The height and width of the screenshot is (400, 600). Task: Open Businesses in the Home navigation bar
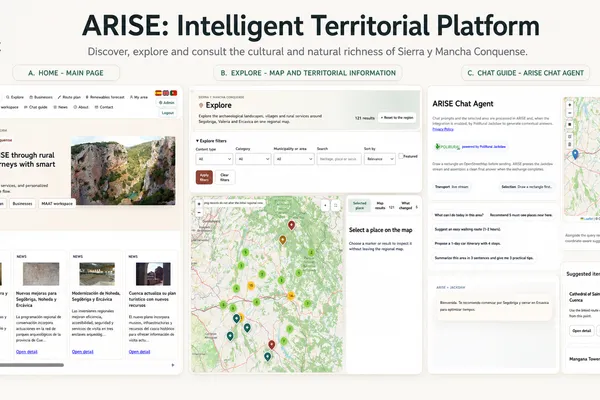(x=41, y=97)
